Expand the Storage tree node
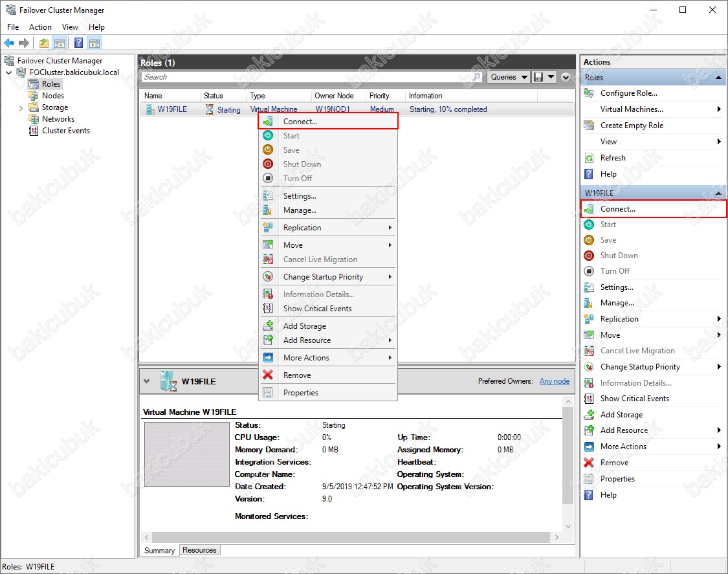The height and width of the screenshot is (574, 728). tap(21, 107)
